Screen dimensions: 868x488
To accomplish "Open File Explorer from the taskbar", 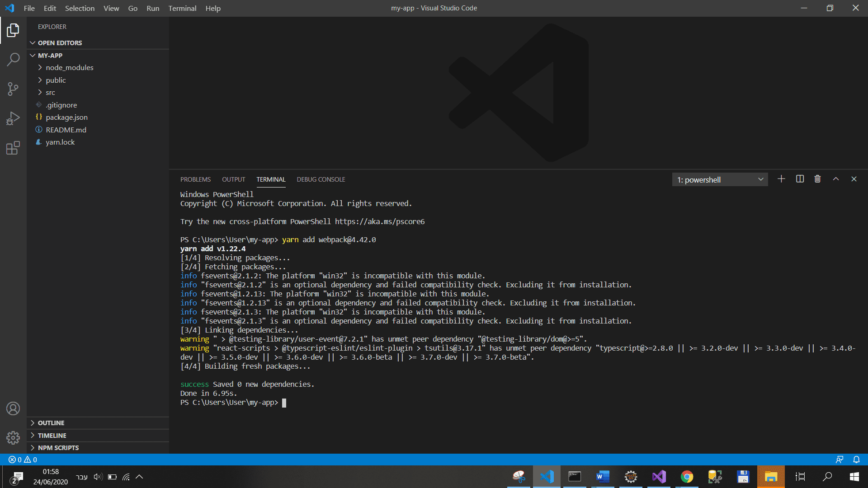I will pos(771,477).
